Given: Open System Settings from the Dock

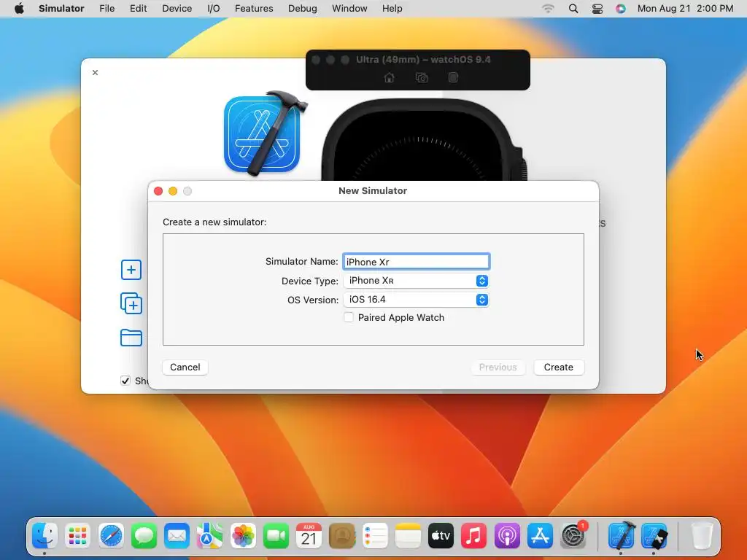Looking at the screenshot, I should [x=573, y=536].
